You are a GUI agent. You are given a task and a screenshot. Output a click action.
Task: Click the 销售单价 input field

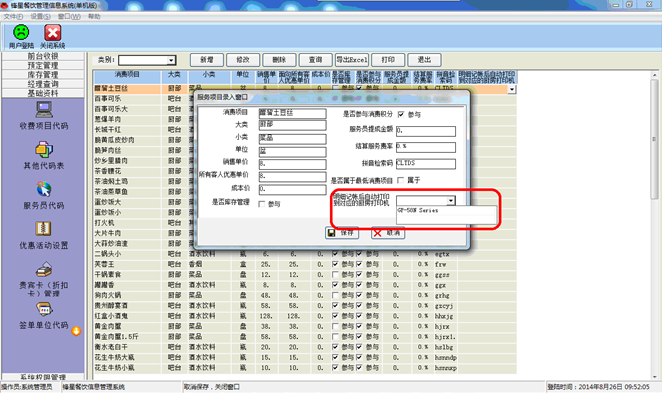pos(292,164)
